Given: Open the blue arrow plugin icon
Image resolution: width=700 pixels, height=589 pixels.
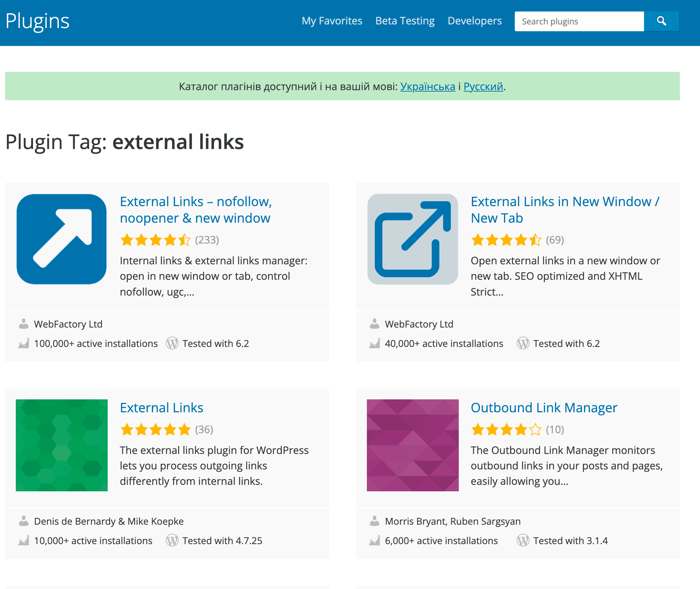Looking at the screenshot, I should coord(62,239).
